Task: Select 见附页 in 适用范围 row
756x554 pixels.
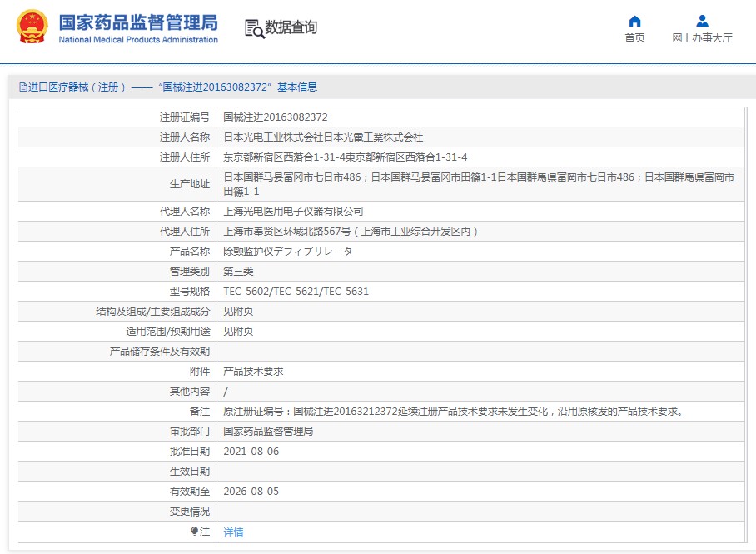Action: pos(238,332)
